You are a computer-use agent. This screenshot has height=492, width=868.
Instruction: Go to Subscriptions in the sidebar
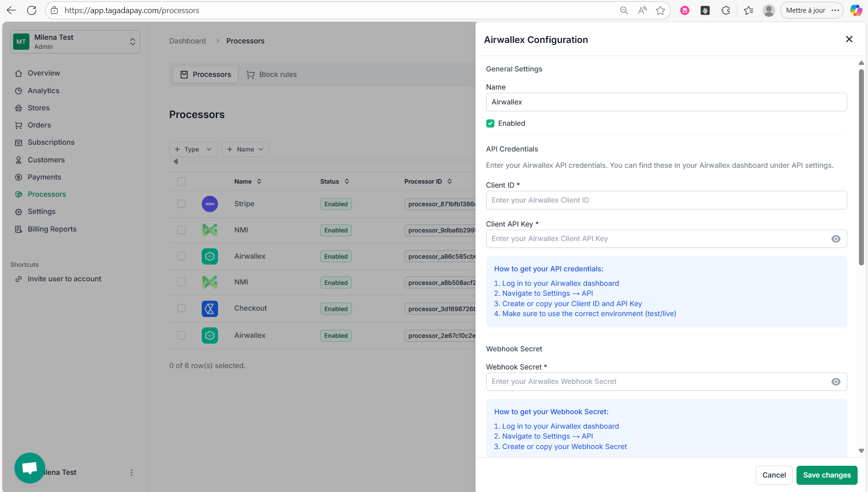(x=51, y=142)
